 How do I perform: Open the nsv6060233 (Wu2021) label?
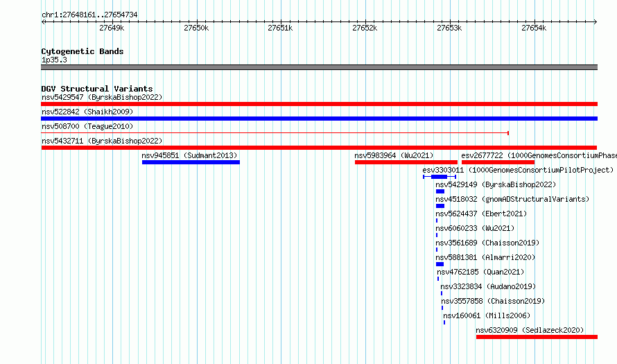point(475,228)
